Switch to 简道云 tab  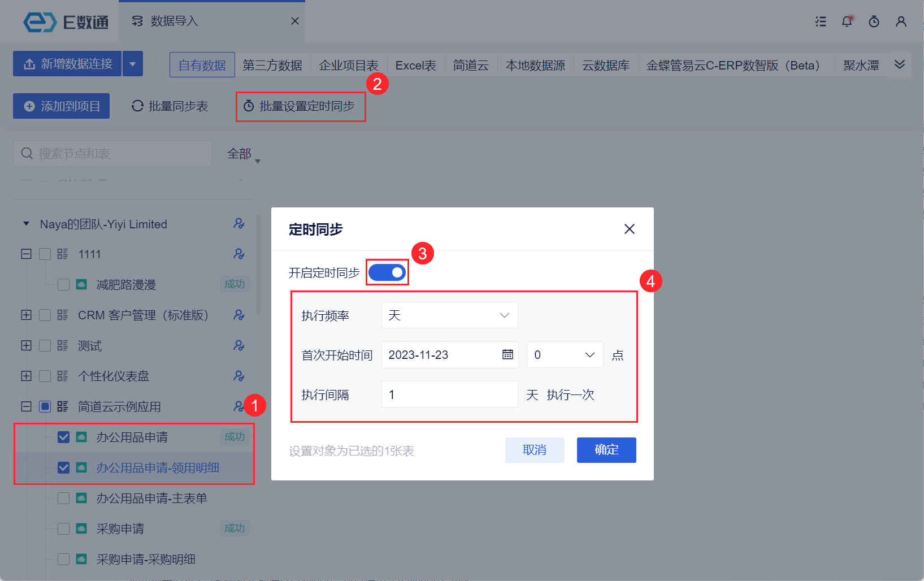471,65
